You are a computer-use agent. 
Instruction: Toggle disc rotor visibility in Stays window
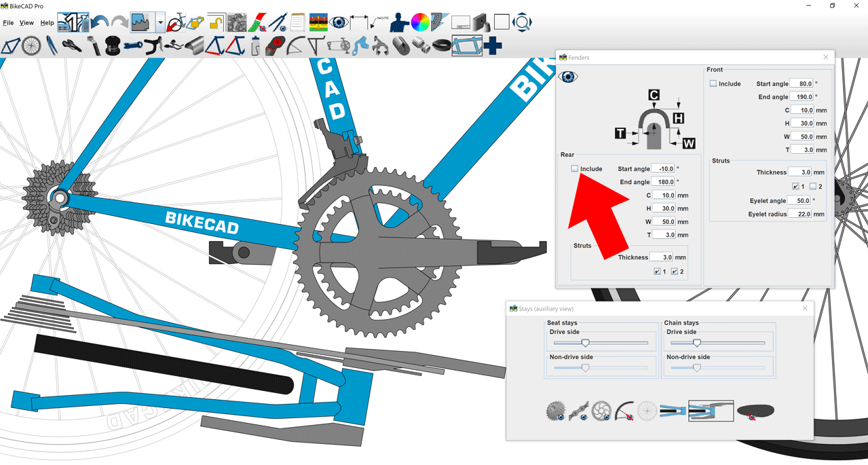601,411
